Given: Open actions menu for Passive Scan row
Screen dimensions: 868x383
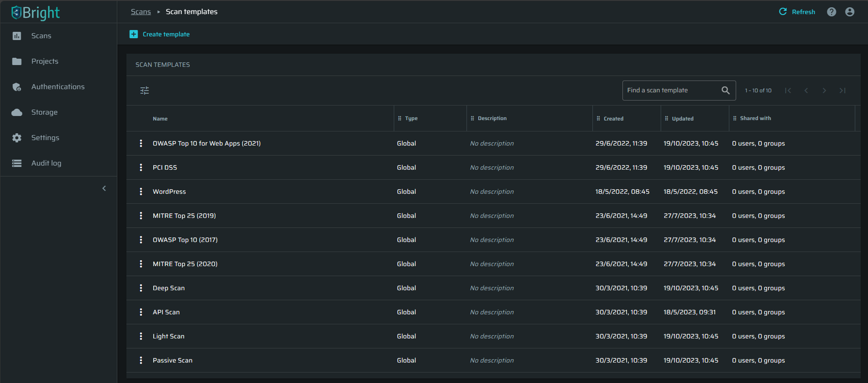Looking at the screenshot, I should pos(141,360).
